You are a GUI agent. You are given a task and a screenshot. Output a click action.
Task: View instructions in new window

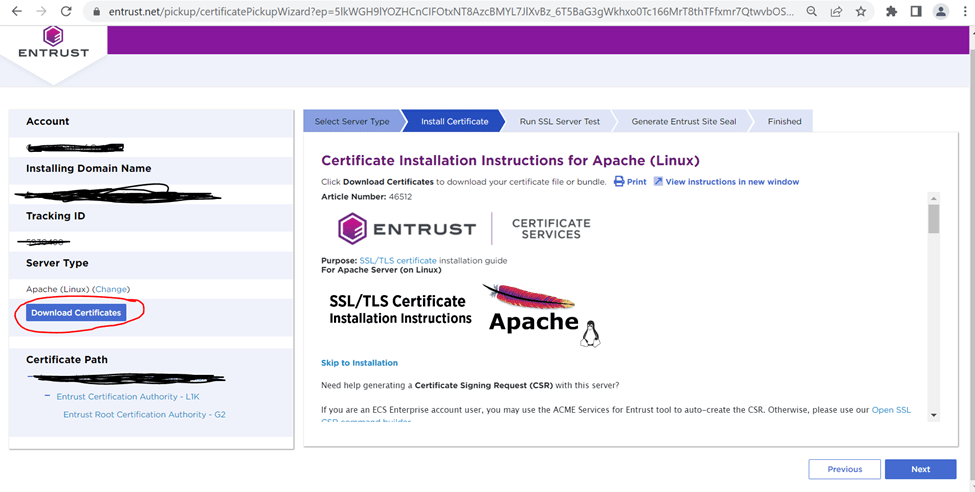[732, 182]
